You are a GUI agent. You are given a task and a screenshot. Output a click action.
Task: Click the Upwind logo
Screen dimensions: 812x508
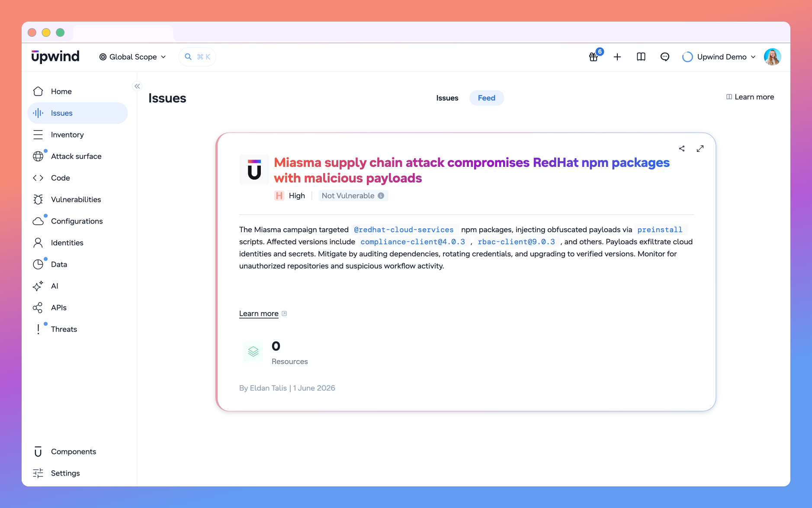pyautogui.click(x=55, y=57)
